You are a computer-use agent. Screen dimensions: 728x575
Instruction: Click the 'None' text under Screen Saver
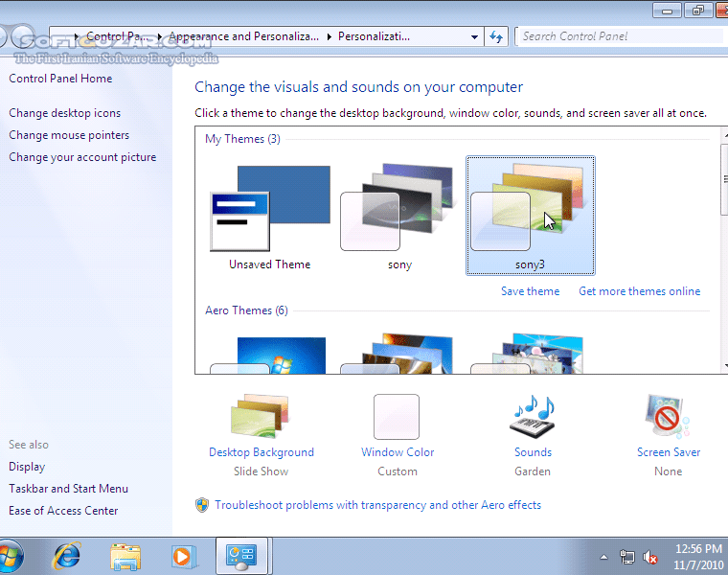tap(668, 471)
